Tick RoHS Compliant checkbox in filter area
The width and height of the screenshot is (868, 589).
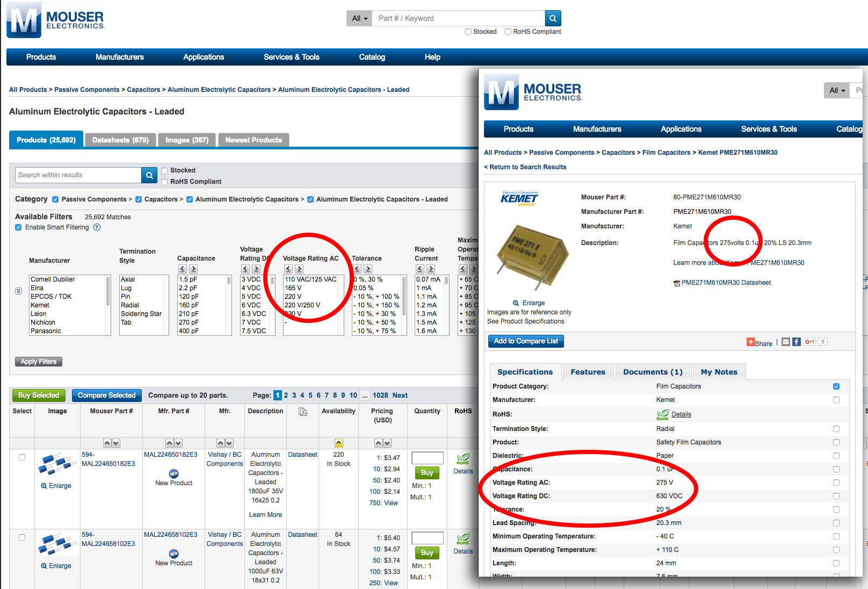click(x=164, y=182)
